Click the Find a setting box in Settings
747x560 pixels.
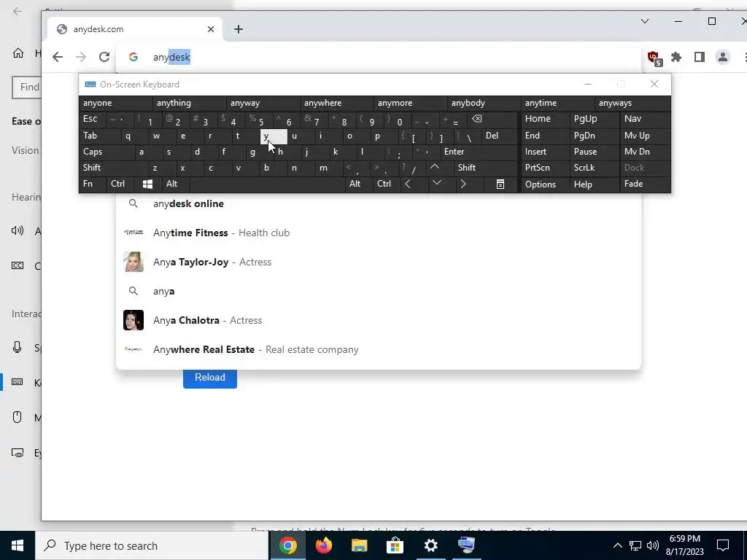click(27, 87)
